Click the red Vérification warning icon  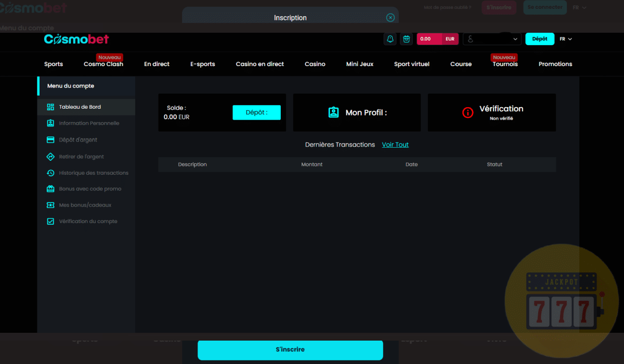(x=468, y=112)
